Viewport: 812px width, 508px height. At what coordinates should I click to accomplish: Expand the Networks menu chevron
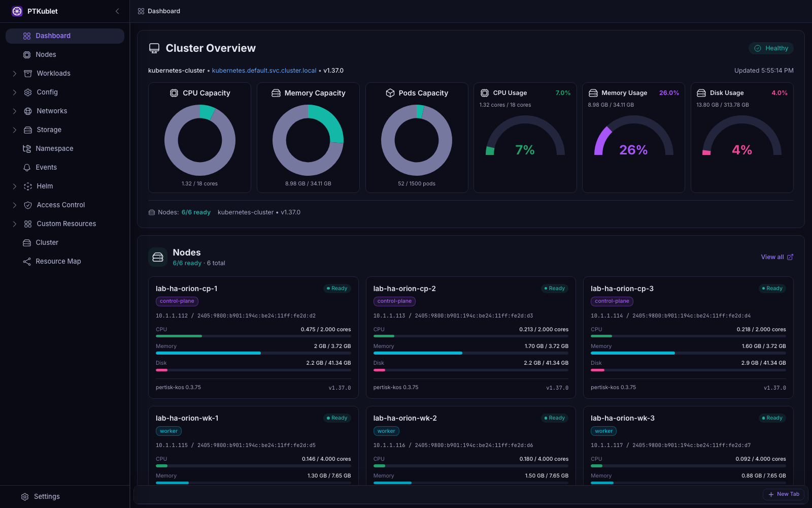15,111
